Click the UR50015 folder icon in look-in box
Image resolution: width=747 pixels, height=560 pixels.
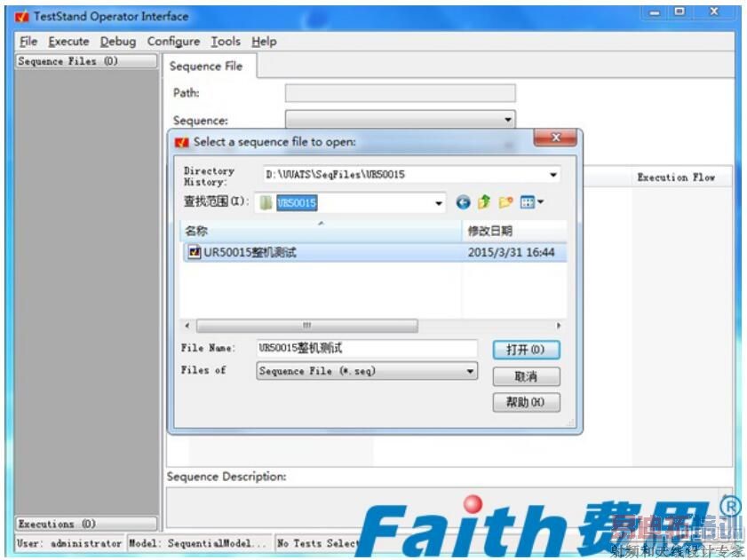[x=266, y=203]
